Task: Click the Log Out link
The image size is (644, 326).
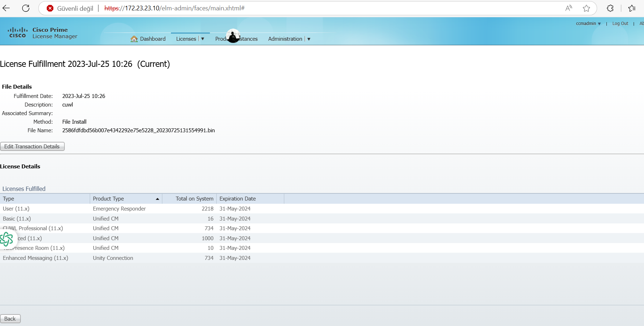Action: pos(620,24)
